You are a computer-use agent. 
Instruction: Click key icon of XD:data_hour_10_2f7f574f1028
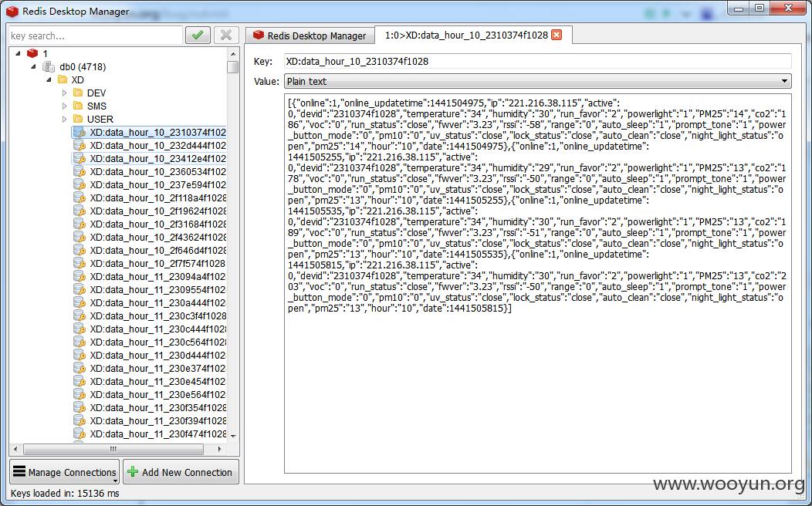[x=80, y=263]
